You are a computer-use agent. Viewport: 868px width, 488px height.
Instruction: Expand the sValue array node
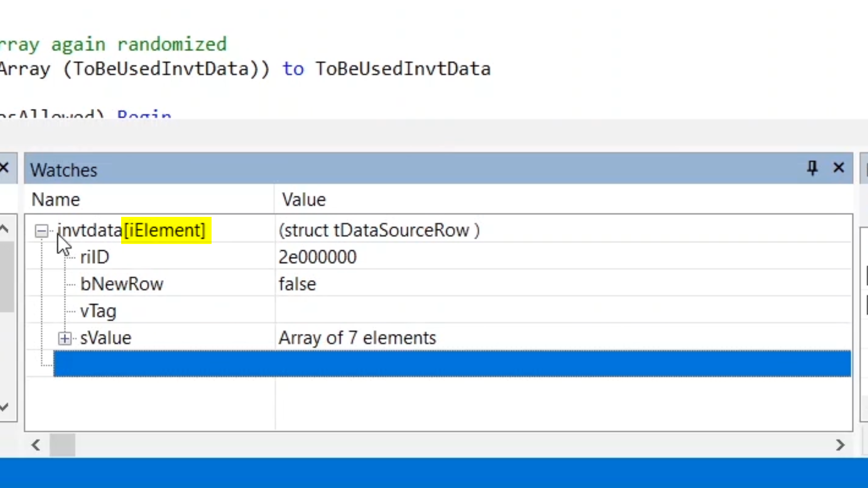[65, 338]
